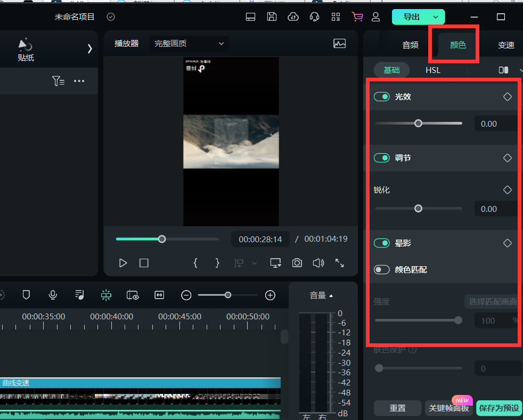This screenshot has width=523, height=420.
Task: Click the voiceover microphone icon in timeline toolbar
Action: click(53, 295)
